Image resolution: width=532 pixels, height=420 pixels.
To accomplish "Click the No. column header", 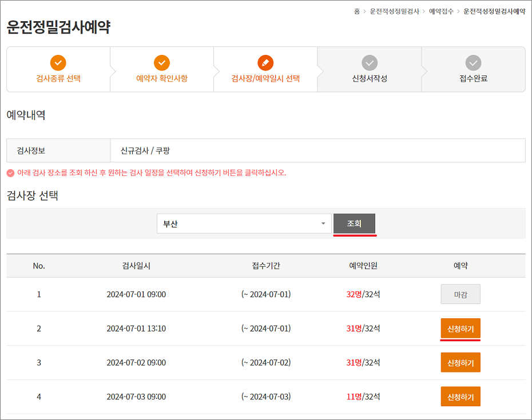I will point(39,266).
